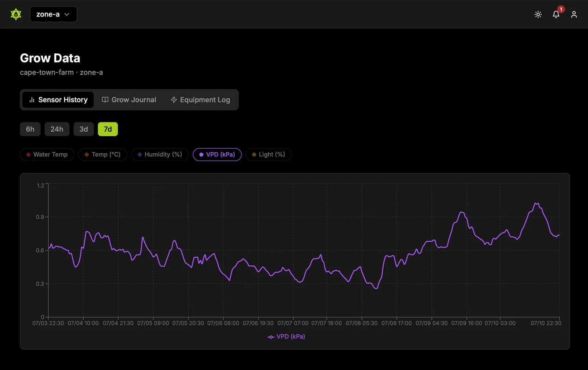Click the 07/10 22:30 axis label
The height and width of the screenshot is (370, 588).
point(546,323)
